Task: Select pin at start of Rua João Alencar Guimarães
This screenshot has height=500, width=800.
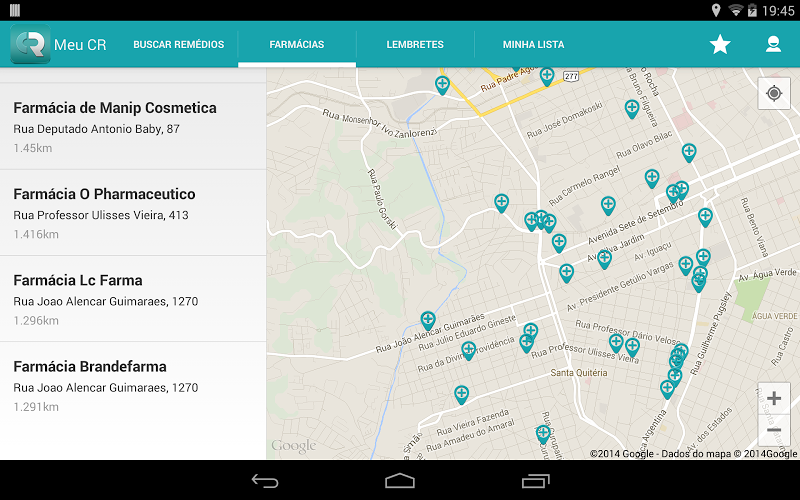Action: click(428, 321)
